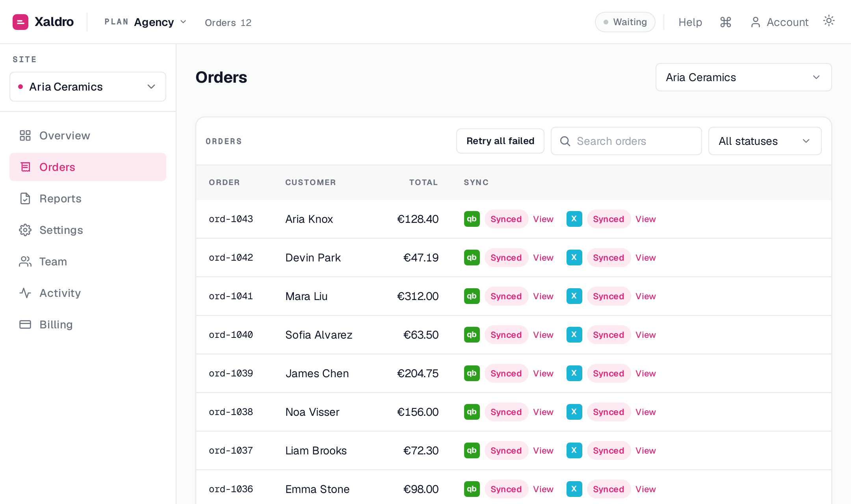Click Xero Synced badge for ord-1038
This screenshot has width=851, height=504.
(609, 412)
